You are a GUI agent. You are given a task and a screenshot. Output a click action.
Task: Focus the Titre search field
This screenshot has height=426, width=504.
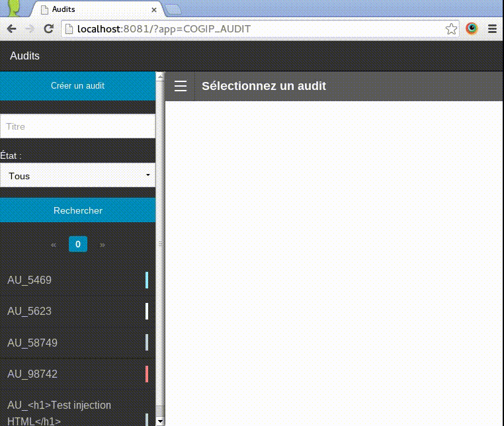(77, 126)
